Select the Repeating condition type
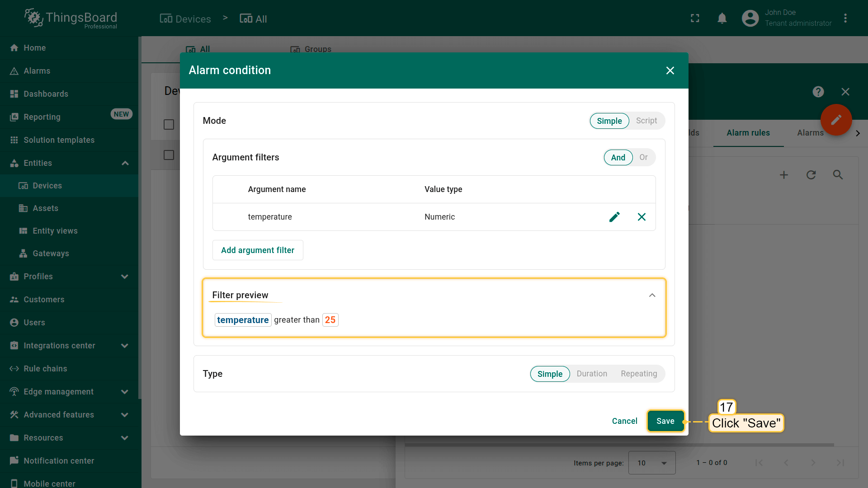Viewport: 868px width, 488px height. (638, 374)
